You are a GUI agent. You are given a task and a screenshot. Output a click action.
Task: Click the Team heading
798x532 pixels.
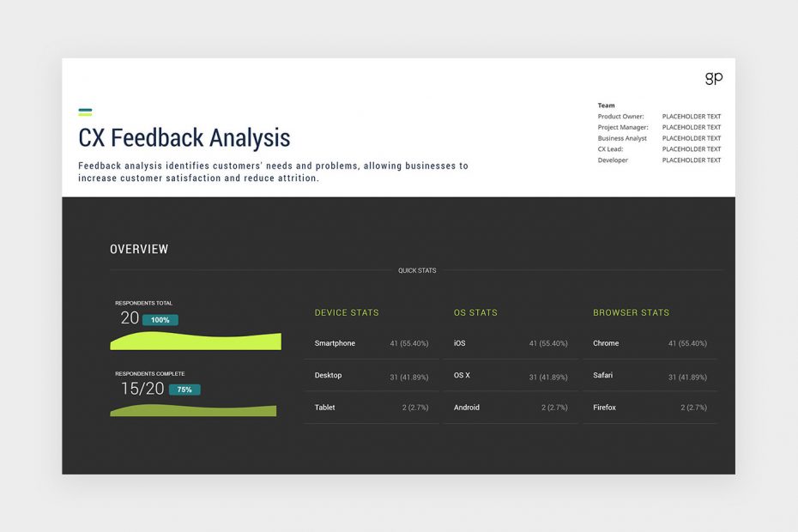click(x=606, y=106)
